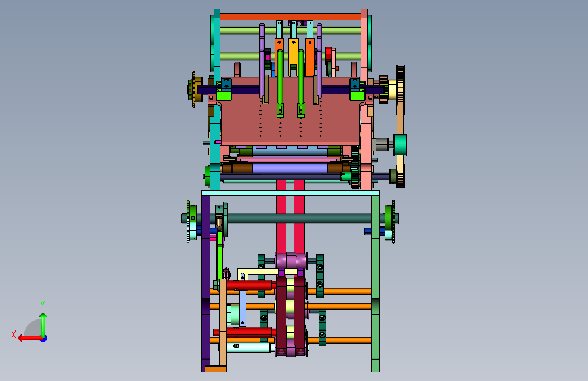This screenshot has height=381, width=588.
Task: Select the long dark green horizontal shaft
Action: coord(299,218)
